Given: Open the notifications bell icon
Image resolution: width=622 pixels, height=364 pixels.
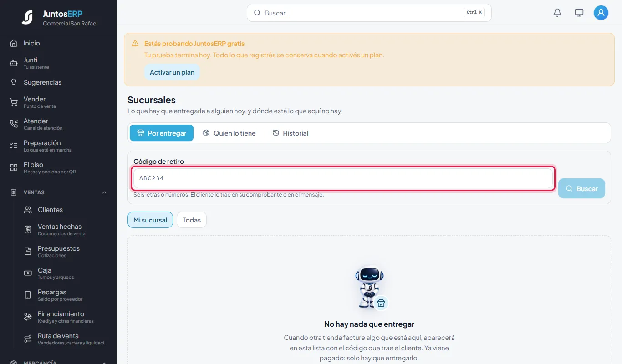Looking at the screenshot, I should tap(557, 13).
